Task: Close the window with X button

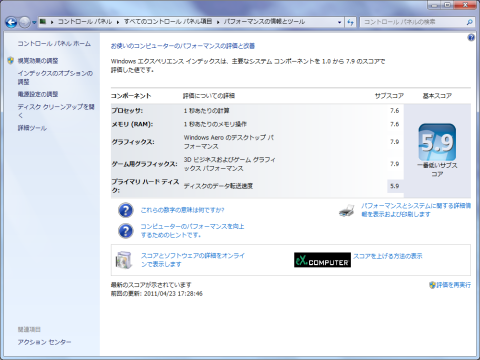Action: pos(465,5)
